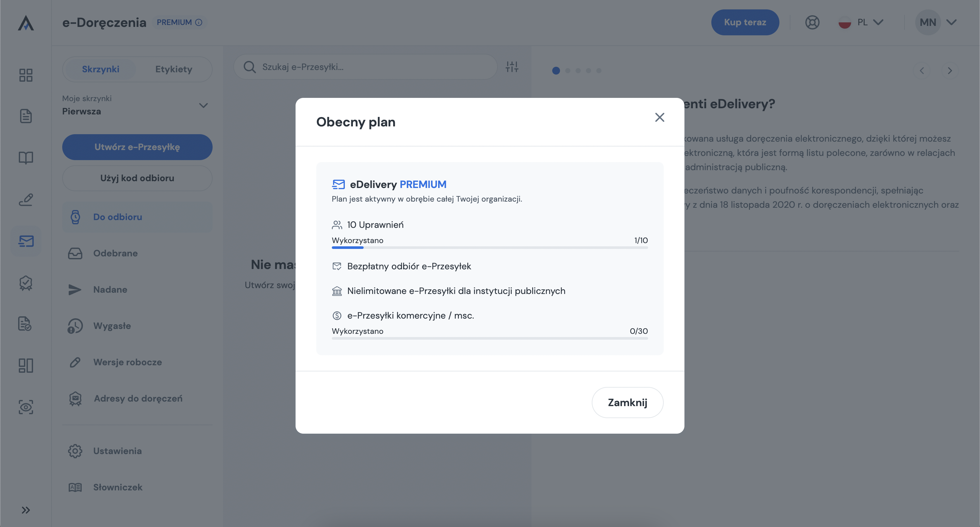Click the eDelivery PREMIUM envelope icon

point(339,184)
